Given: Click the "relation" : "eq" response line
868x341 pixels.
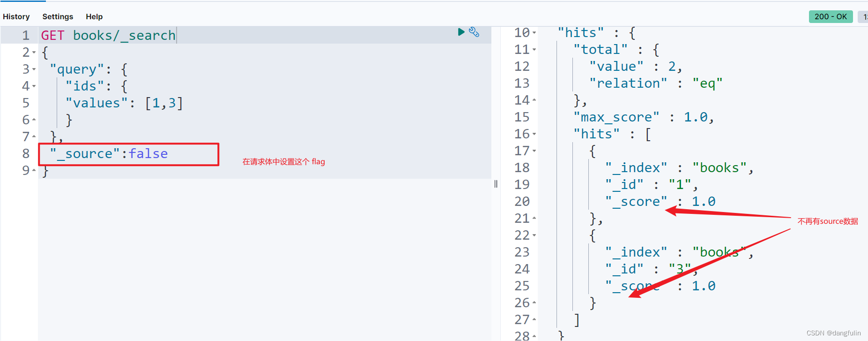Looking at the screenshot, I should coord(656,83).
